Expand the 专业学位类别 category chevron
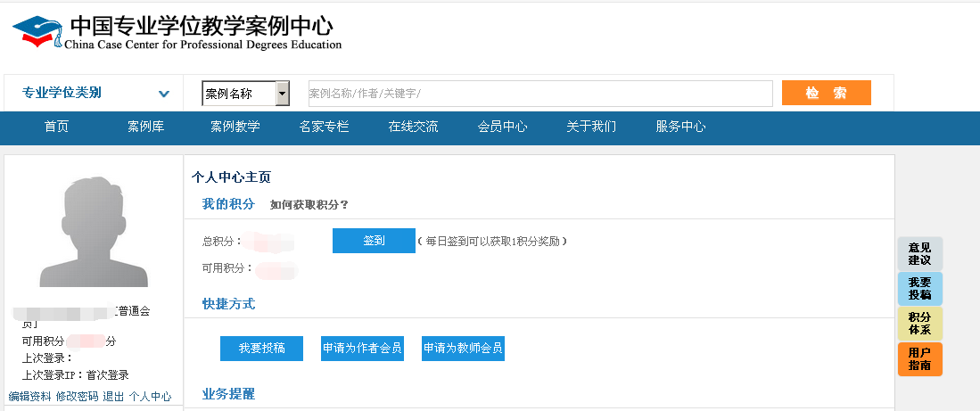The height and width of the screenshot is (411, 980). point(164,94)
